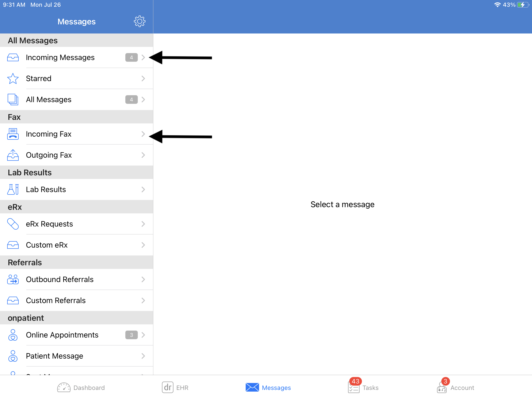Open the All Messages row
The image size is (532, 399).
click(77, 99)
